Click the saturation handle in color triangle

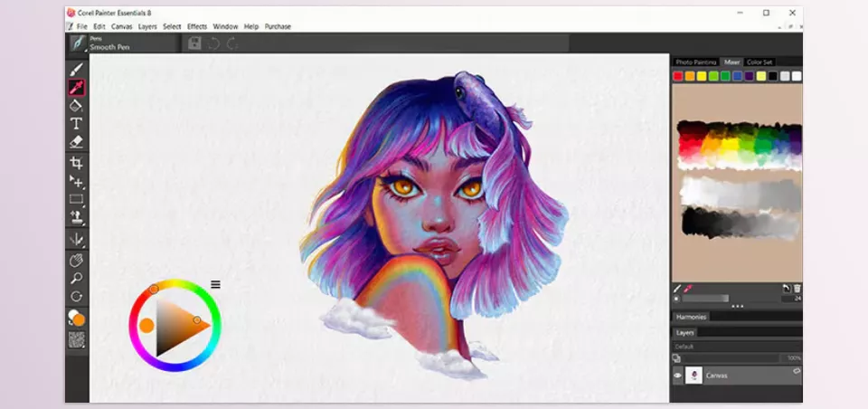(x=197, y=319)
